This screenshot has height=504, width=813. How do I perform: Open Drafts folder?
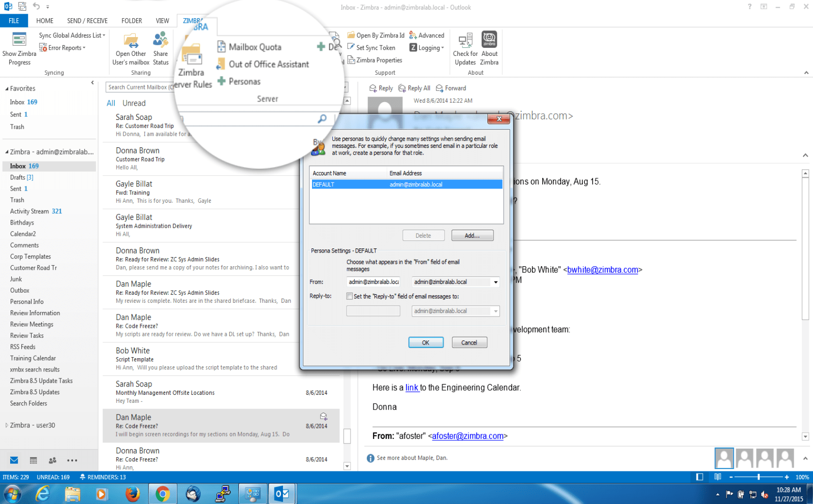tap(21, 177)
